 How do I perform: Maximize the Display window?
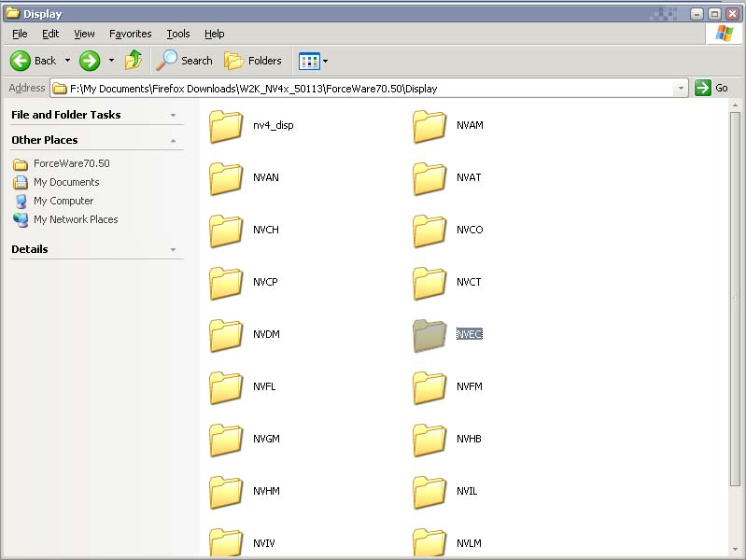tap(714, 14)
